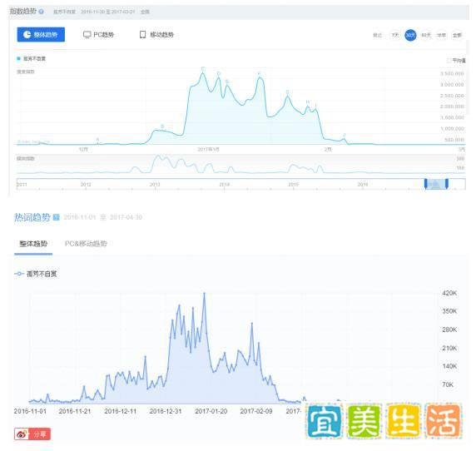Click news marker J on the trend chart
This screenshot has width=476, height=451.
click(345, 135)
